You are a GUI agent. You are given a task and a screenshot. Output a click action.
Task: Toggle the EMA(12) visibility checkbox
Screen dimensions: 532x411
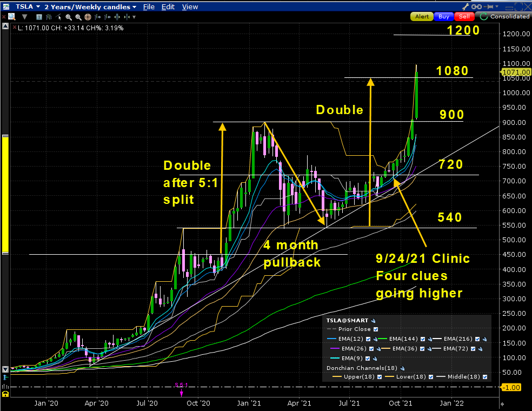(368, 339)
